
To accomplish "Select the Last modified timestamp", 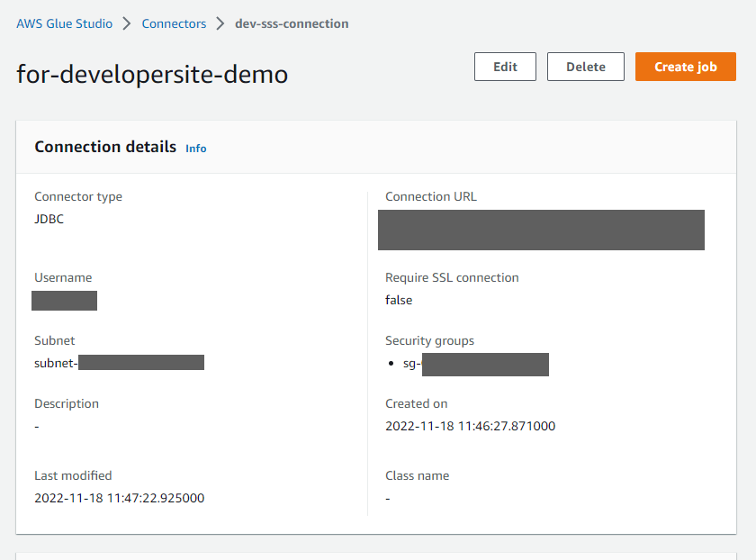I will tap(119, 498).
